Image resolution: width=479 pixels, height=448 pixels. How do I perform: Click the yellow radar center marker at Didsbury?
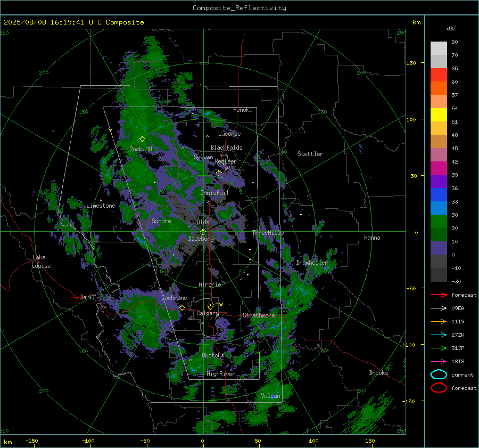203,232
